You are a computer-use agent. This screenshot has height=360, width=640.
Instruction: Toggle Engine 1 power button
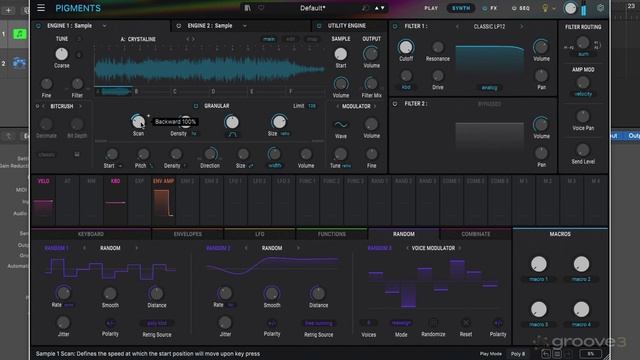38,26
